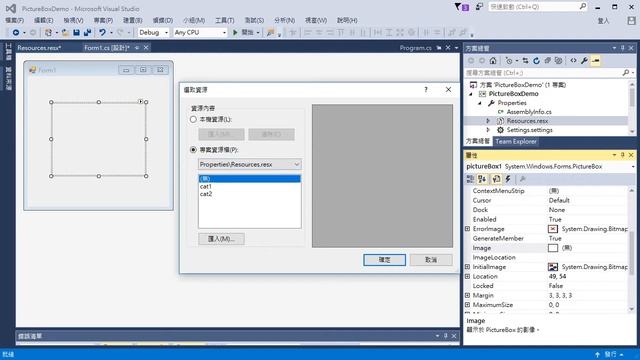This screenshot has height=360, width=640.
Task: Switch to the Resources.resx* tab
Action: coord(39,48)
